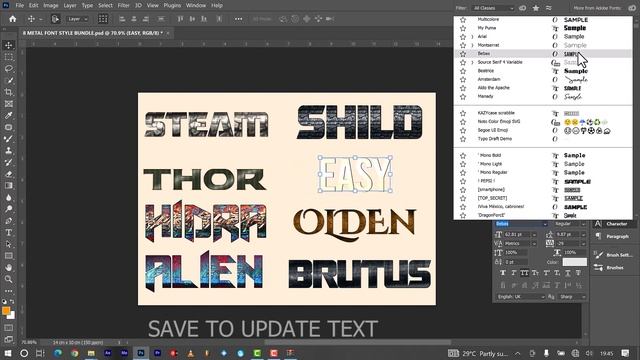Open the Character panel button
640x360 pixels.
tap(612, 224)
